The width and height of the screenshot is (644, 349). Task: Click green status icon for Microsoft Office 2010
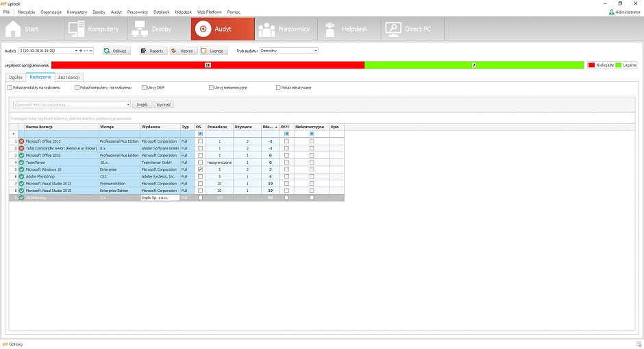tap(21, 156)
